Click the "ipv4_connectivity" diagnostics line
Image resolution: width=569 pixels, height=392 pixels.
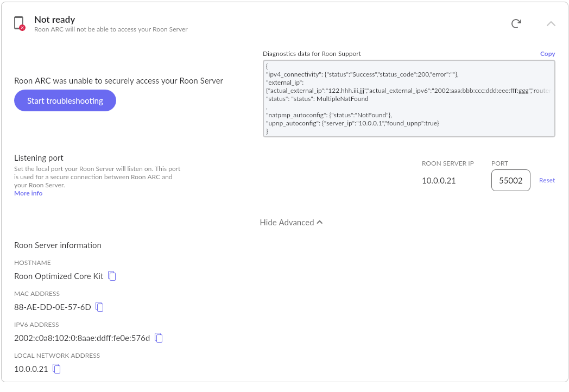click(362, 74)
